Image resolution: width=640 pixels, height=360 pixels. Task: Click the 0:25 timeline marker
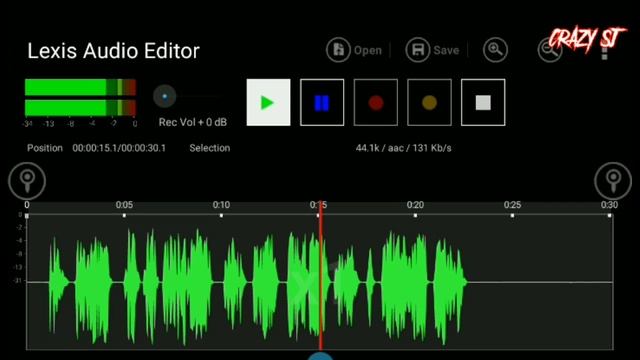click(x=512, y=205)
